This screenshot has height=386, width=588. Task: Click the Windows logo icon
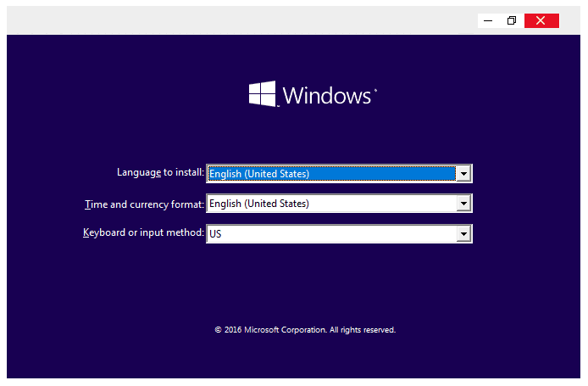coord(262,94)
